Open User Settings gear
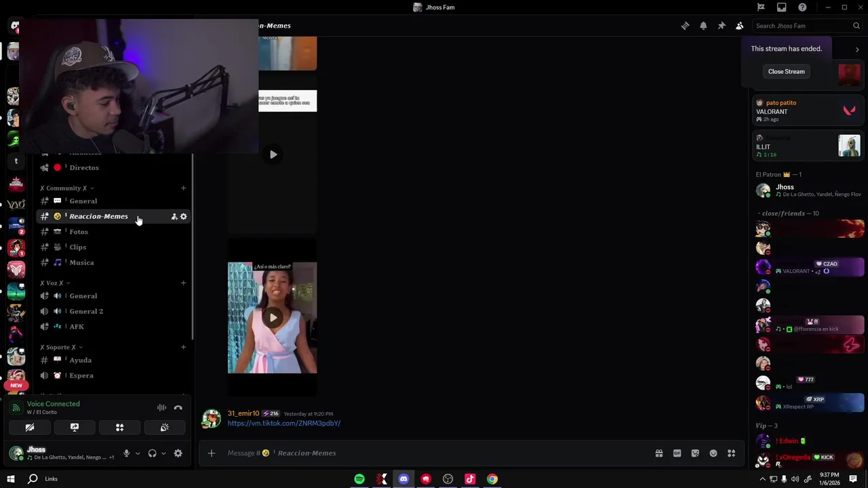Screen dimensions: 868x488 [x=178, y=453]
